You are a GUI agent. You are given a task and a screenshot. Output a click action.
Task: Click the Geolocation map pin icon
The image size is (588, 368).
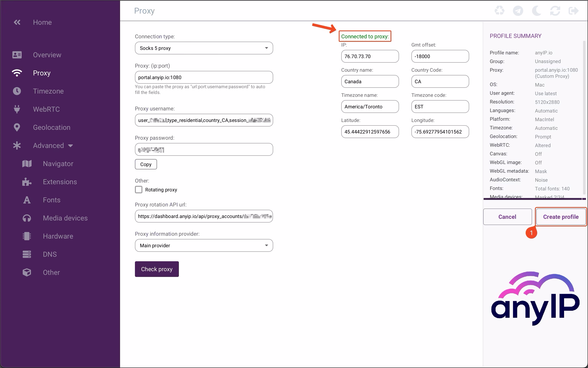[17, 127]
